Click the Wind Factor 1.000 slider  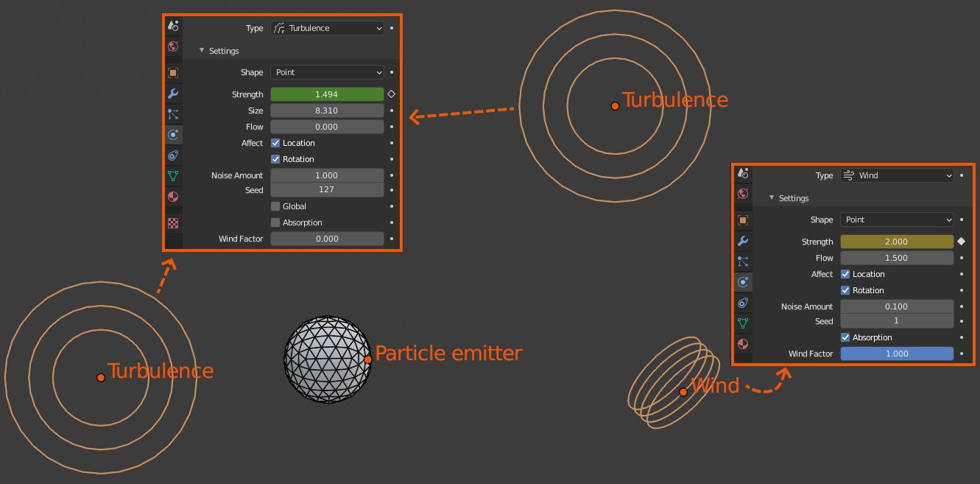[897, 354]
